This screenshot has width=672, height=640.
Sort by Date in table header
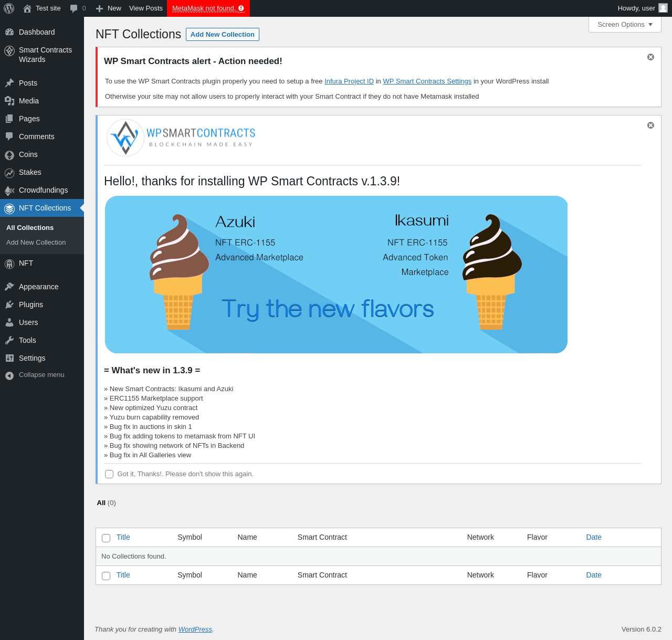pyautogui.click(x=594, y=537)
